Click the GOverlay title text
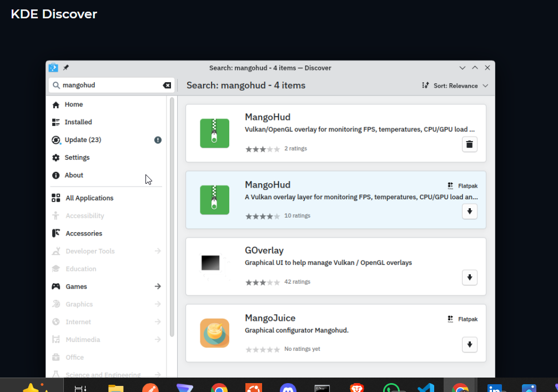The height and width of the screenshot is (392, 558). (x=264, y=250)
